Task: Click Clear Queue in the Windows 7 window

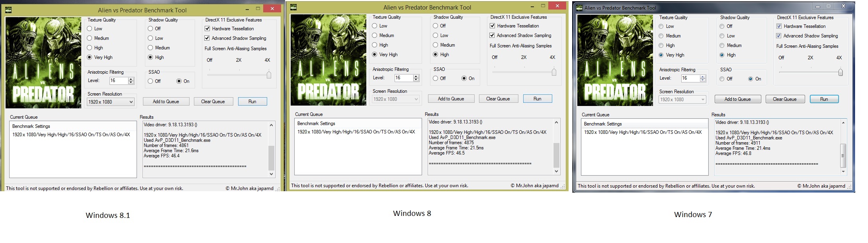Action: tap(784, 99)
